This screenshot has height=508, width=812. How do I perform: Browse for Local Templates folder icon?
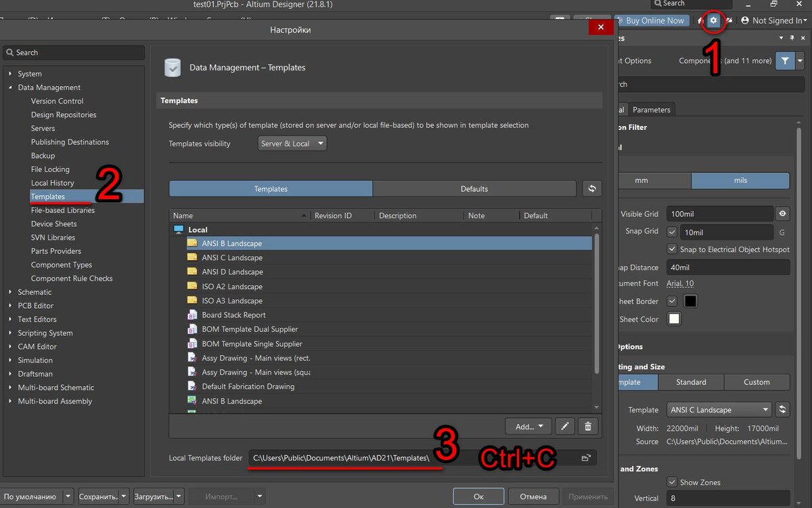pos(586,458)
